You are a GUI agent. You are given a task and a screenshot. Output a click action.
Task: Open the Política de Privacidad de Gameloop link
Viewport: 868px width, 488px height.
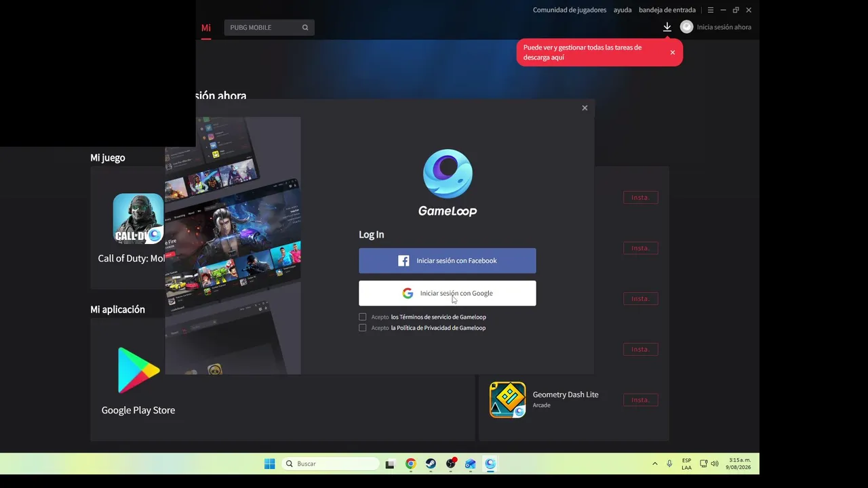coord(439,328)
